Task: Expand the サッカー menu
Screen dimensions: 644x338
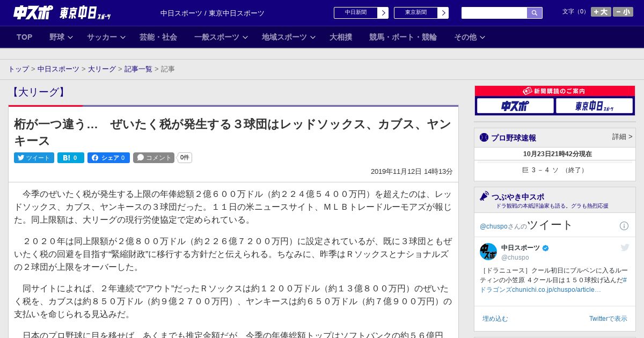Action: [106, 37]
